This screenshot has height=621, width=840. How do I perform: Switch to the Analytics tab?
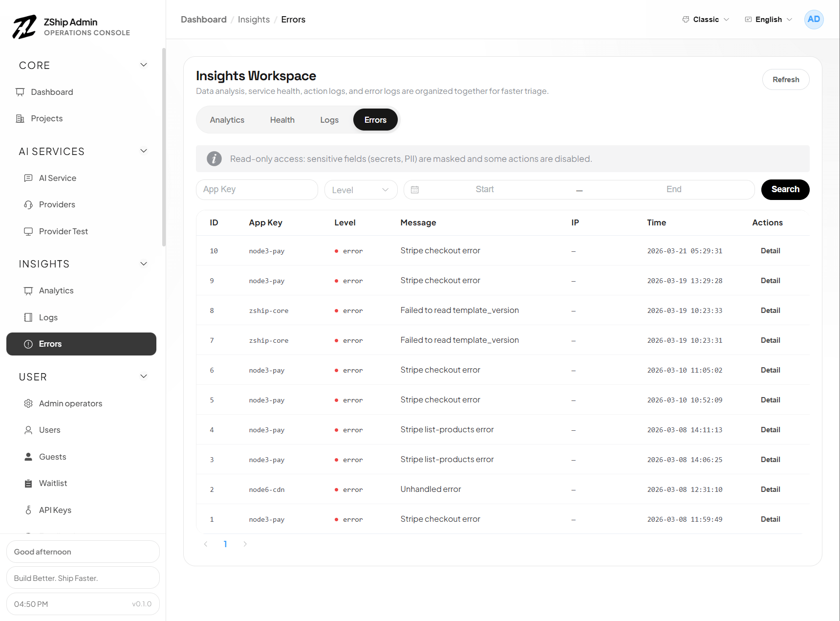pos(227,120)
